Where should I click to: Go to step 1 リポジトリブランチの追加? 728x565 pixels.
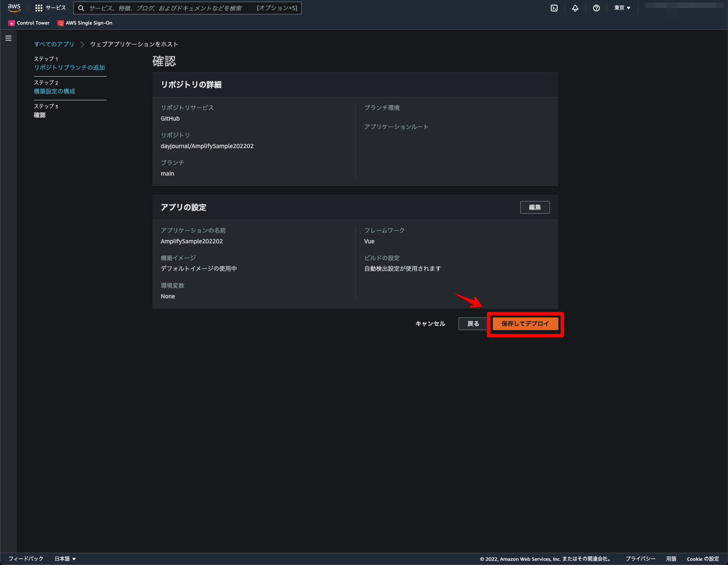tap(69, 68)
